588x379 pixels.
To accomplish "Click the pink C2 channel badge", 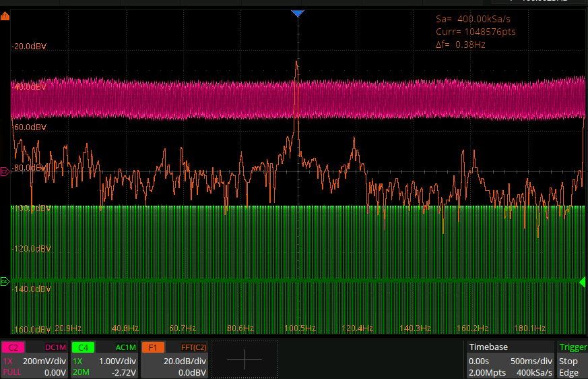I will (x=13, y=348).
